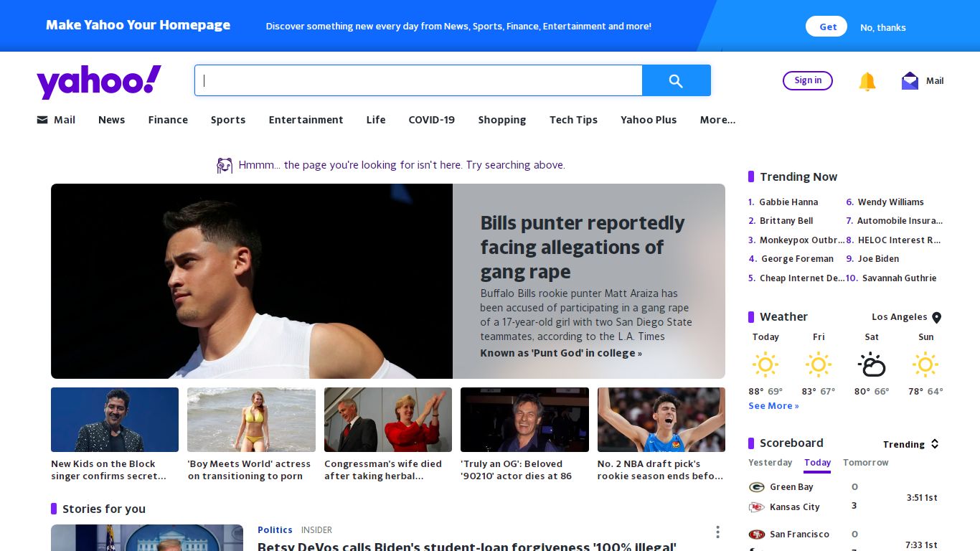Open Finance in the navigation bar

click(168, 120)
